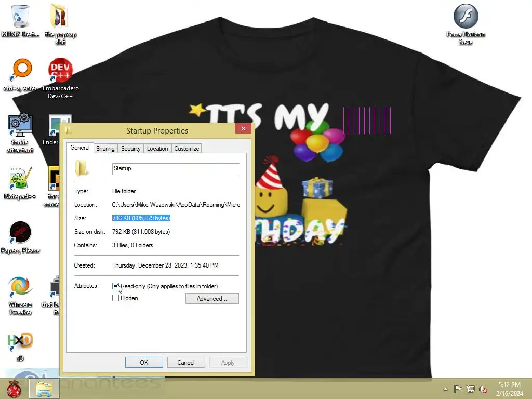Click the highlighted size '786 KB (805,879 bytes)'
This screenshot has height=399, width=532.
click(141, 218)
